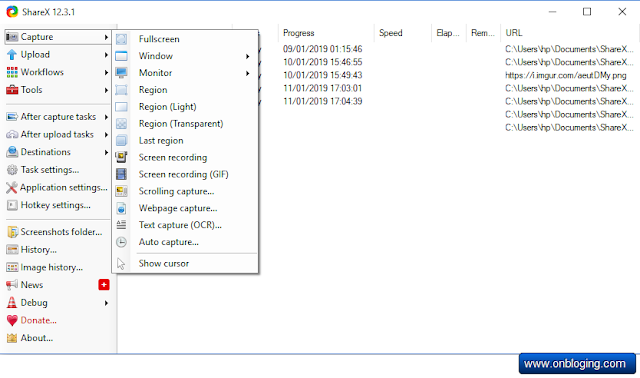The height and width of the screenshot is (378, 640).
Task: Click the Donate... link
Action: 39,320
